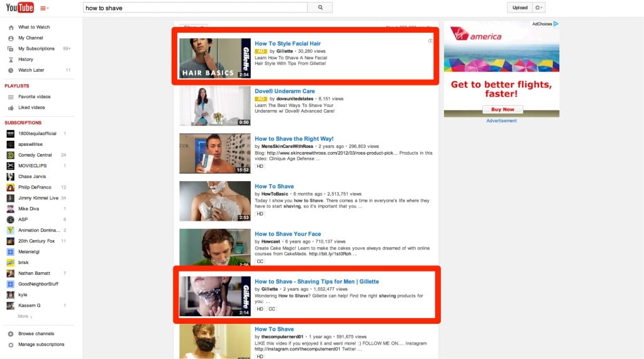Open the settings gear dropdown

[x=538, y=8]
